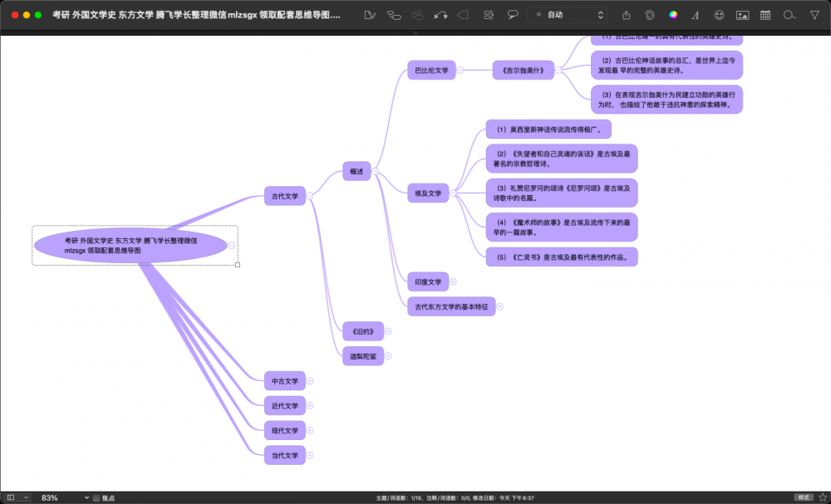831x504 pixels.
Task: Insert a summary bracket from the toolbar
Action: 488,15
